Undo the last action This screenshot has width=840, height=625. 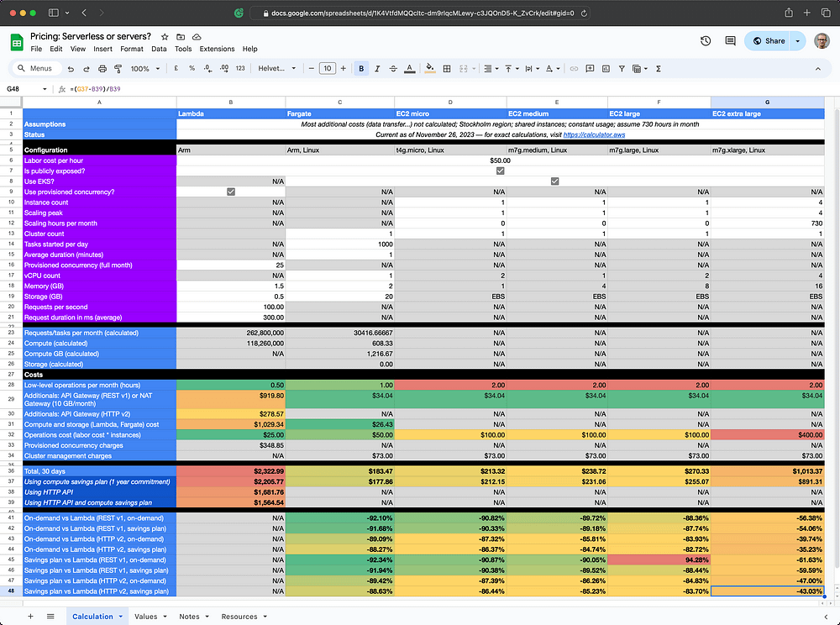(x=71, y=69)
